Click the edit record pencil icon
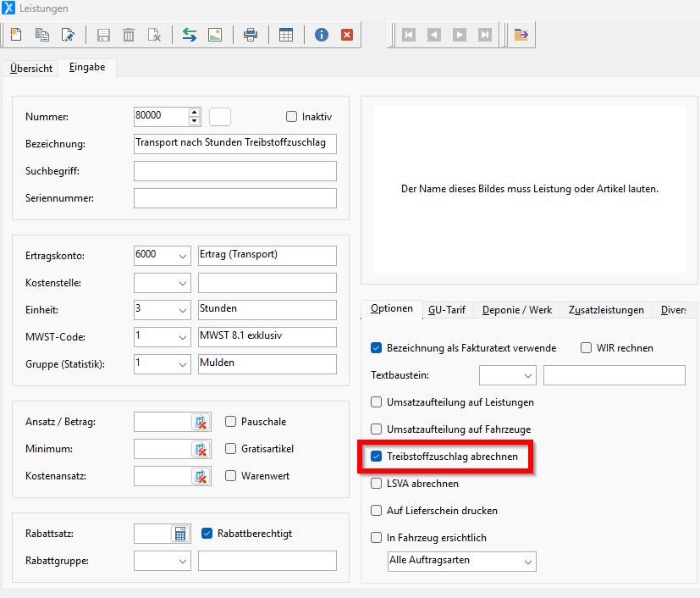 (x=67, y=35)
